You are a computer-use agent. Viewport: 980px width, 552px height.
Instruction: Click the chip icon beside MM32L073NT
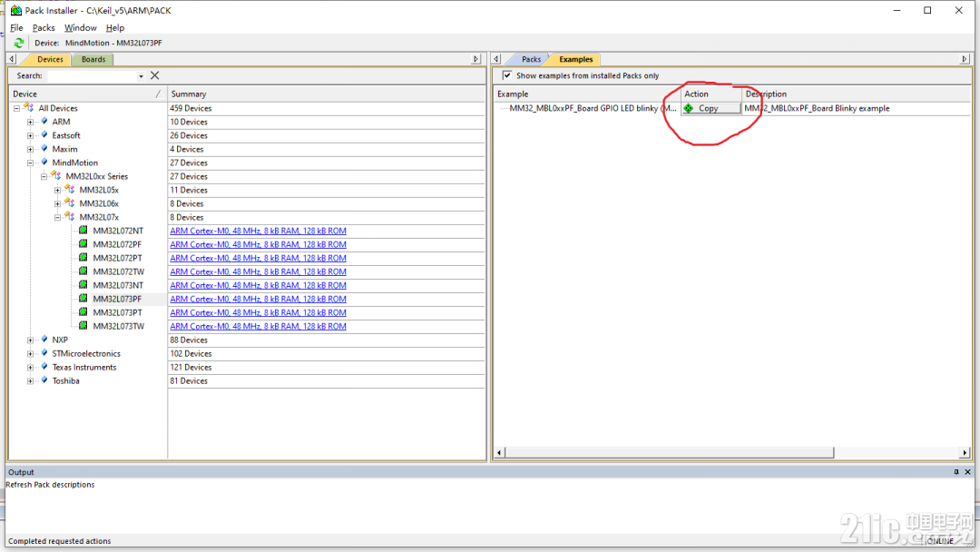[x=83, y=284]
